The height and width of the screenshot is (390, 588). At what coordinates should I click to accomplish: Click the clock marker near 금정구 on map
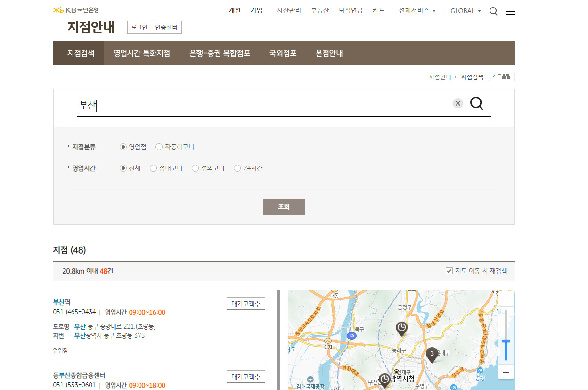(401, 328)
